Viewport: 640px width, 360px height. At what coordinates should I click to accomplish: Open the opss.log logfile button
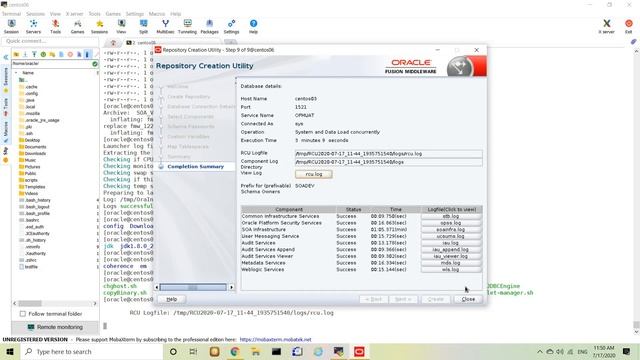tap(451, 223)
